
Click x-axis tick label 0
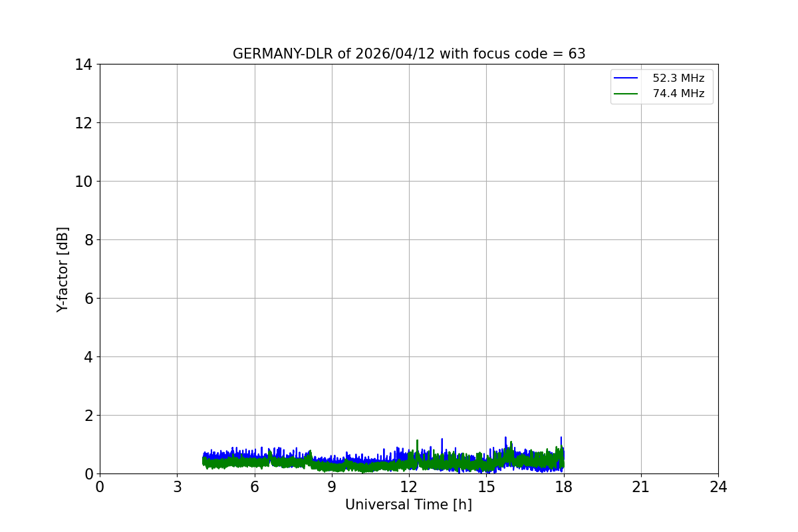tap(100, 487)
